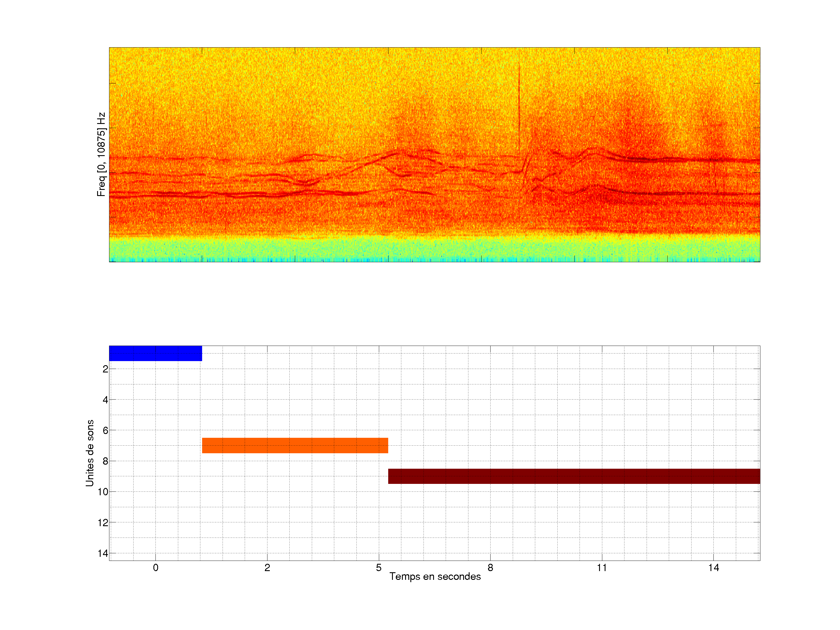Click the y-axis tick label 8
The height and width of the screenshot is (630, 840).
[x=105, y=461]
